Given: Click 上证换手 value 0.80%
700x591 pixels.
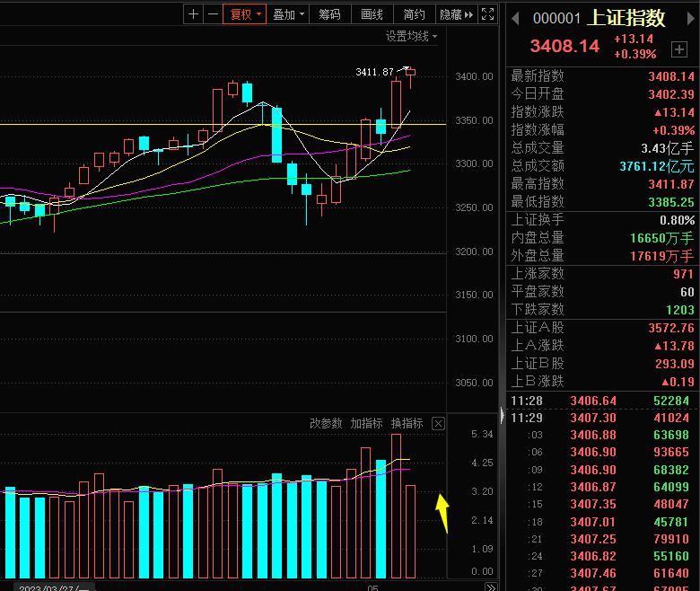Looking at the screenshot, I should point(677,220).
